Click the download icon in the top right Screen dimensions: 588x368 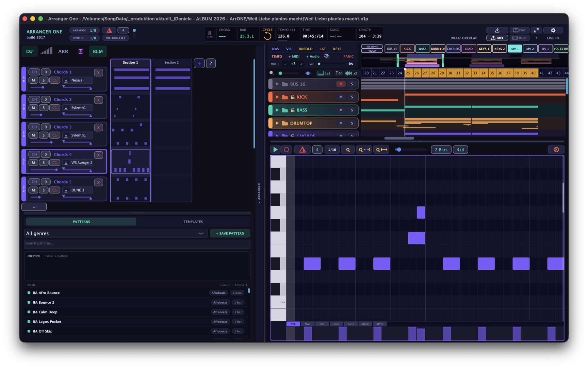point(497,30)
